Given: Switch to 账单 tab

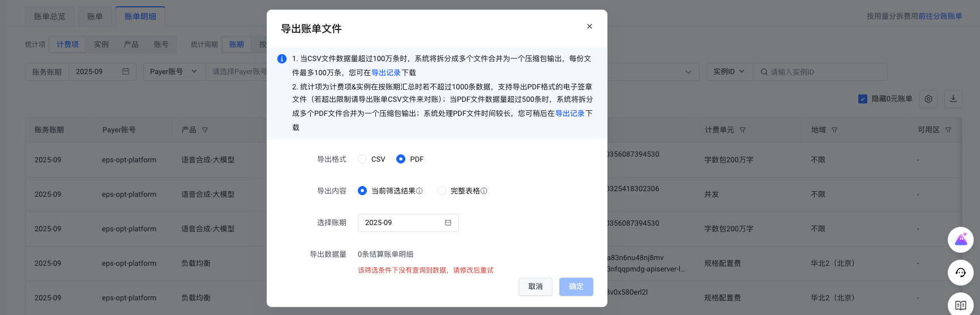Looking at the screenshot, I should [95, 16].
